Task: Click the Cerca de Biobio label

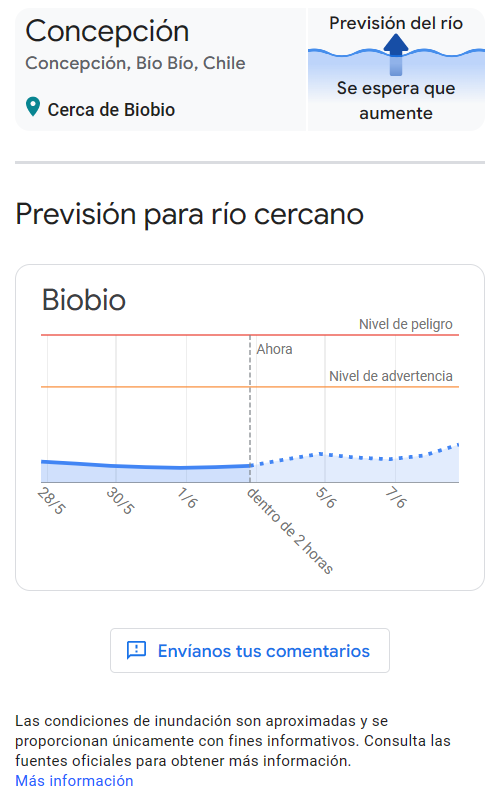Action: 111,110
